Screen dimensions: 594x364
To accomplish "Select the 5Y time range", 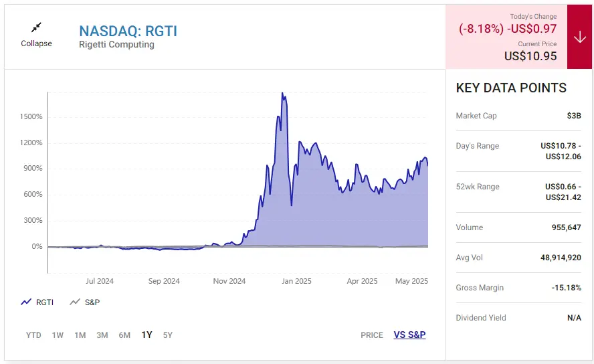I will (x=168, y=335).
